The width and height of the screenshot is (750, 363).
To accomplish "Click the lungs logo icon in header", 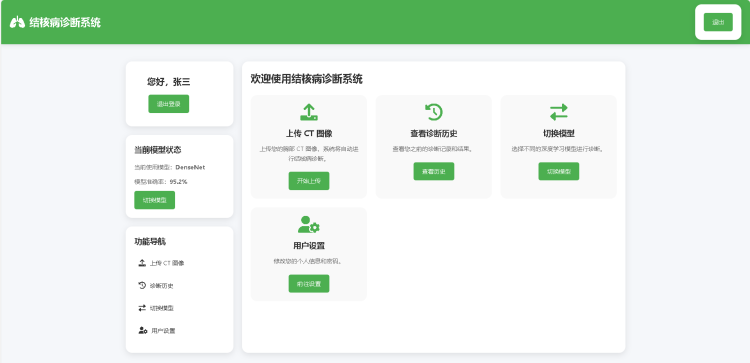I will (x=17, y=22).
